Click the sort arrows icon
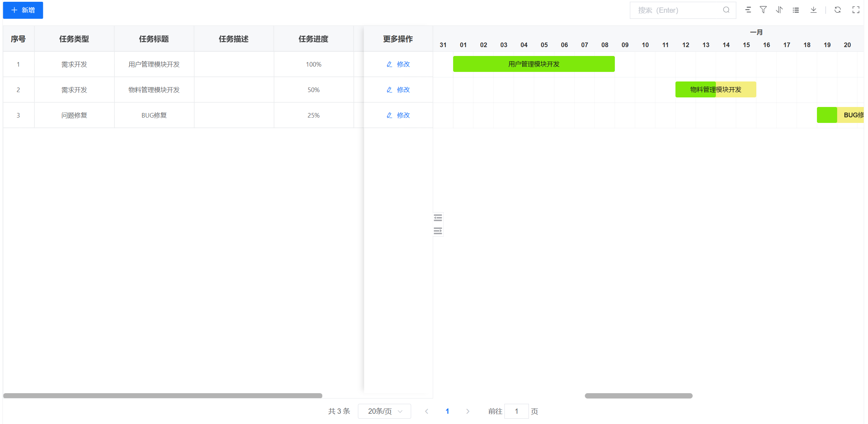Viewport: 868px width, 424px height. point(779,10)
